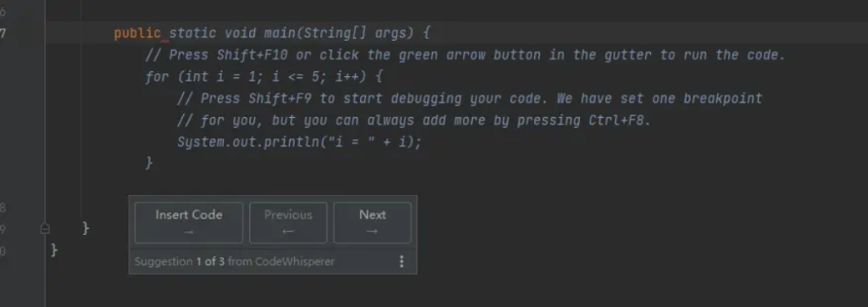The width and height of the screenshot is (868, 307).
Task: Click the Ctrl+F8 breakpoint comment line
Action: pyautogui.click(x=414, y=120)
